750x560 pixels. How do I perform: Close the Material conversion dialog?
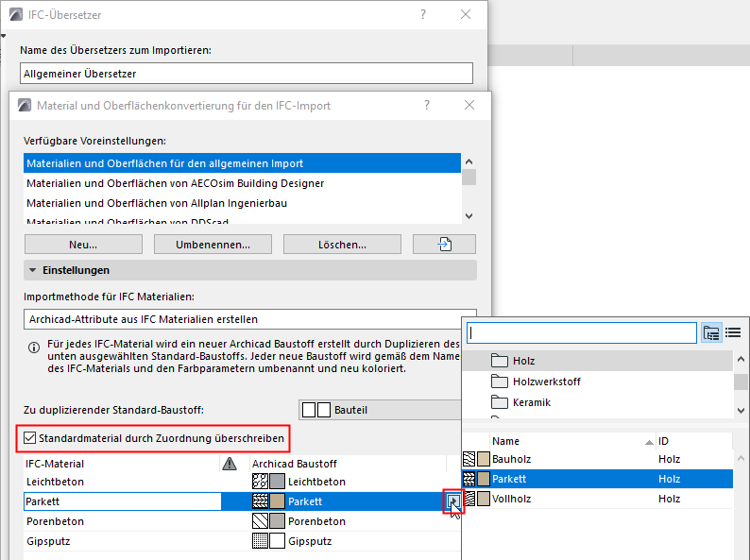pyautogui.click(x=469, y=105)
